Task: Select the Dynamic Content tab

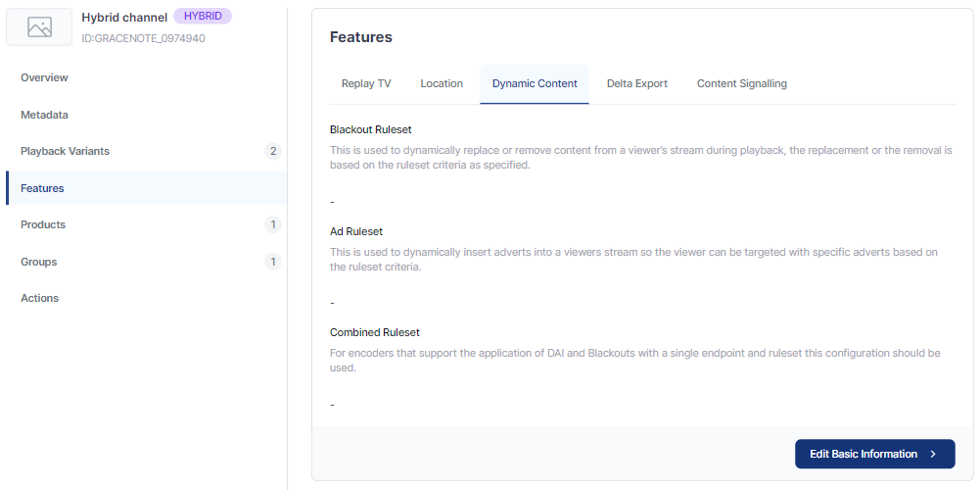Action: pos(535,83)
